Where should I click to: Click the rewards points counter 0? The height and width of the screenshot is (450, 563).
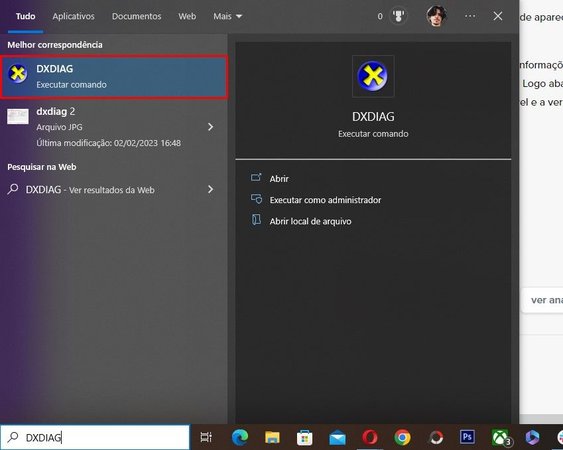coord(380,16)
